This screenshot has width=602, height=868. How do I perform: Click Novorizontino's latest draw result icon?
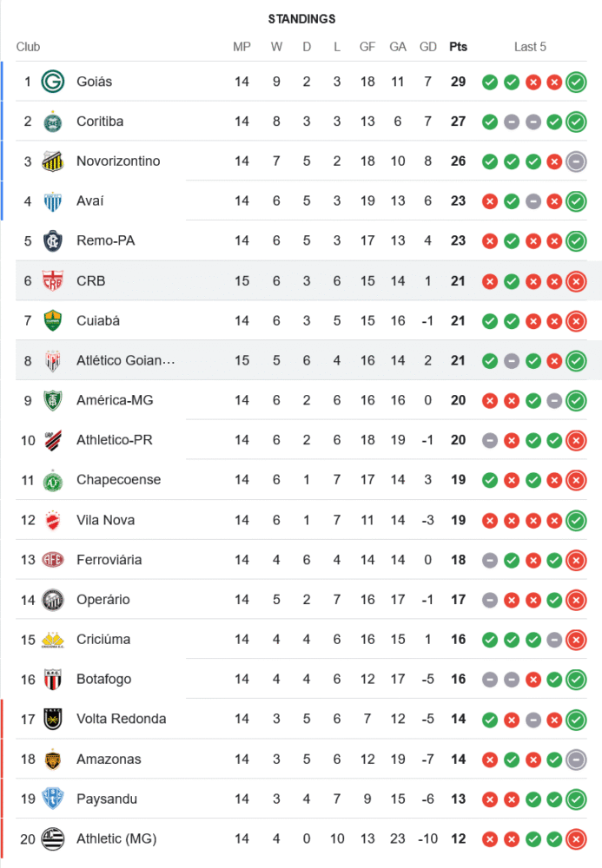point(575,161)
